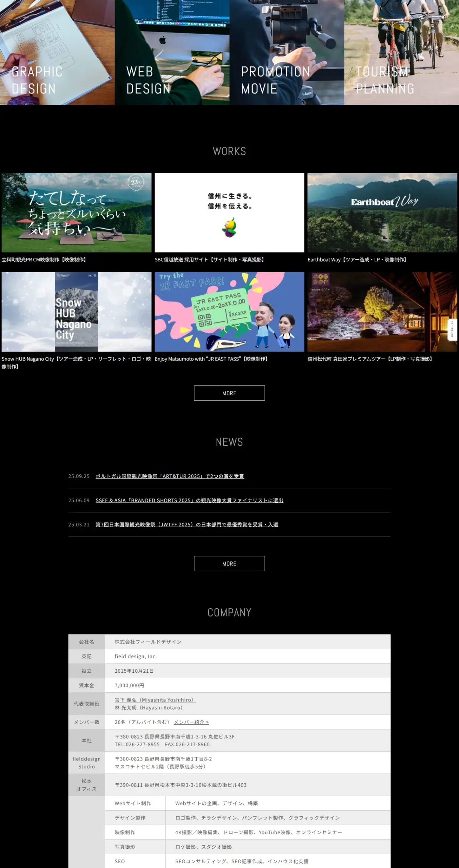Open the ART&TUR 2025 award news link

pos(169,476)
